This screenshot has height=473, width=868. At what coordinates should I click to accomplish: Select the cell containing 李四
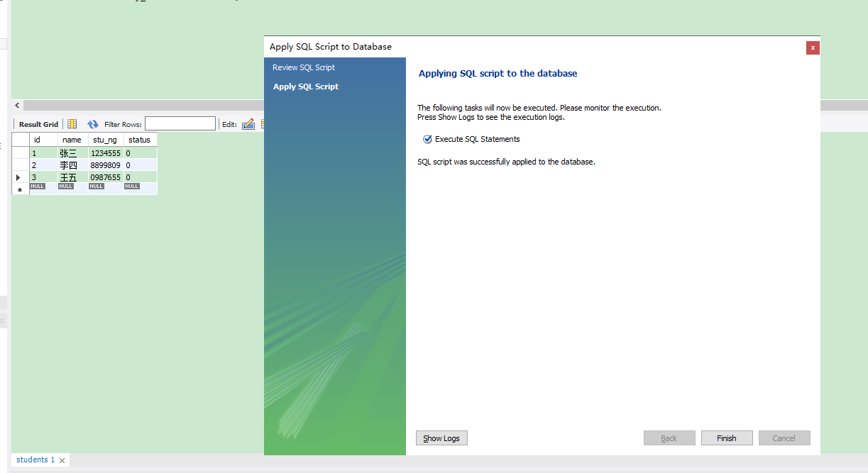(x=72, y=165)
